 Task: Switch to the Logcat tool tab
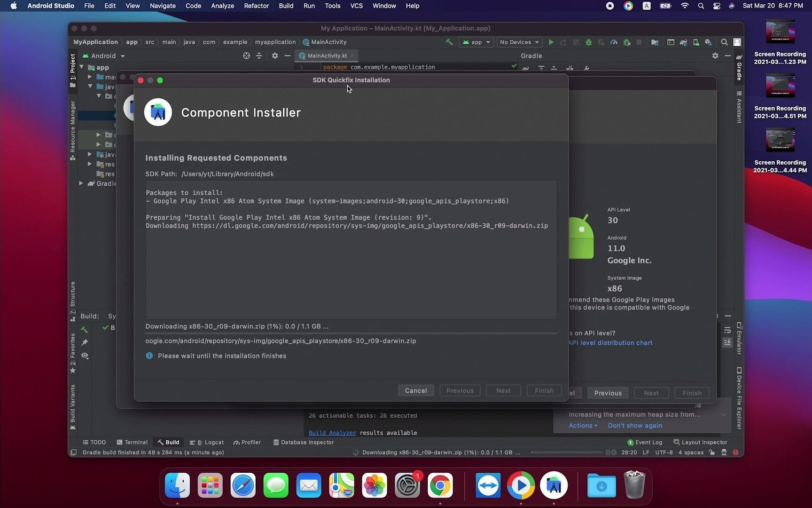click(207, 442)
